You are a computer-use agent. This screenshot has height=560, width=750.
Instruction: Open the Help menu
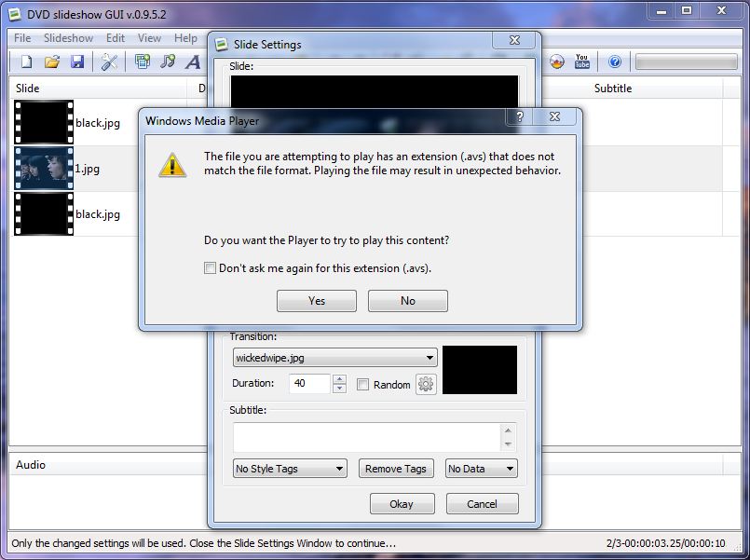[185, 38]
